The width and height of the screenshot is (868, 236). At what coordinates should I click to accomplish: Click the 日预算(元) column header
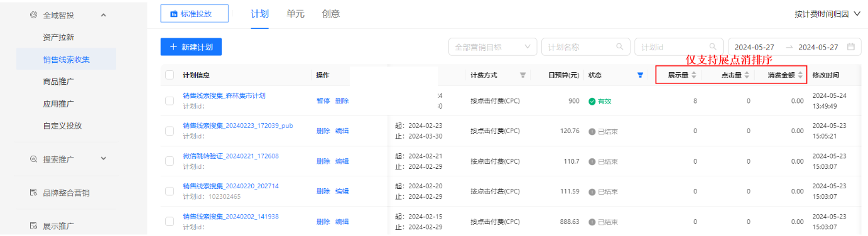(563, 75)
